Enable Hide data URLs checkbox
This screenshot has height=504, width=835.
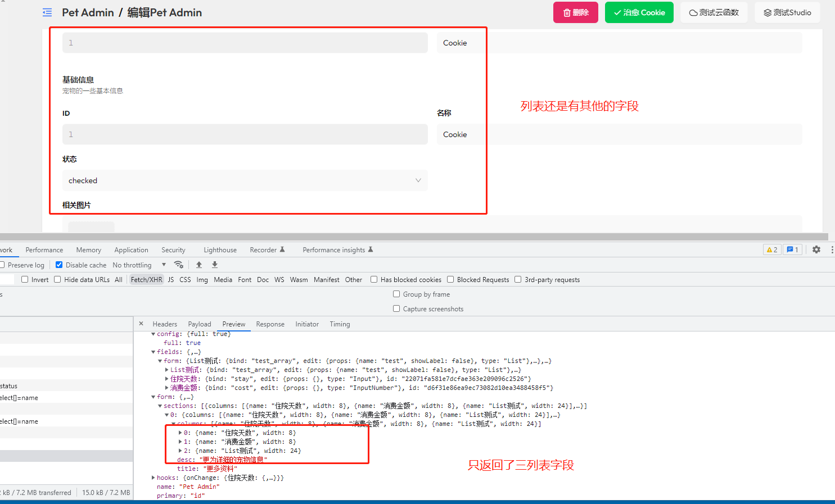pos(57,279)
